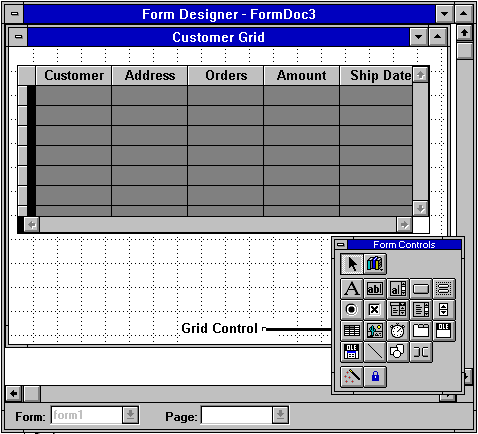Open the View Classes books icon
The width and height of the screenshot is (478, 434).
[x=375, y=264]
